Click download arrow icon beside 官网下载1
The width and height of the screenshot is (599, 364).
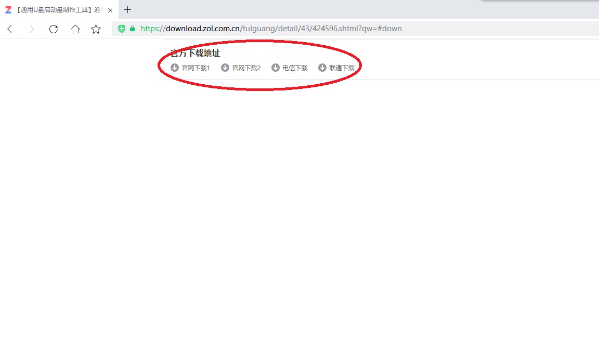tap(175, 68)
